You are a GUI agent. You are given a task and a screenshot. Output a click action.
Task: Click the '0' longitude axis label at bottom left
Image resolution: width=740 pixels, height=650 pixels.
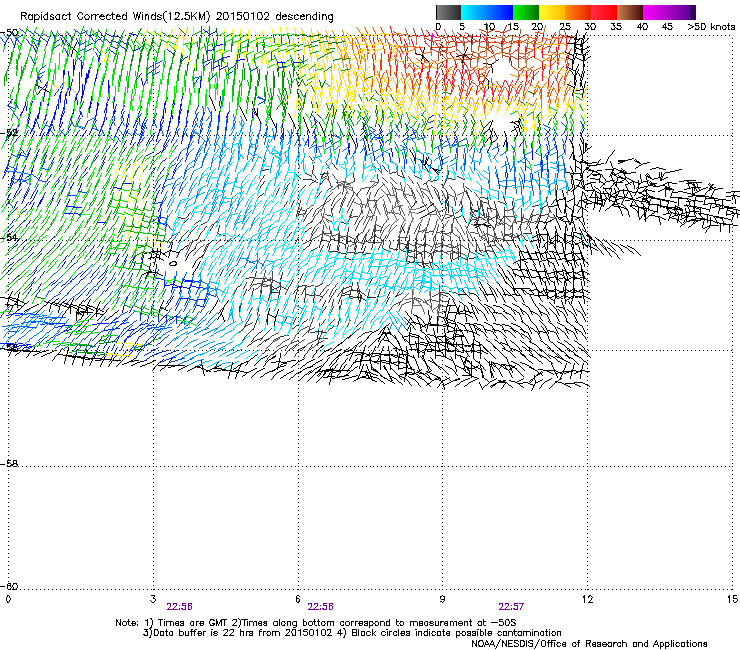click(x=8, y=599)
